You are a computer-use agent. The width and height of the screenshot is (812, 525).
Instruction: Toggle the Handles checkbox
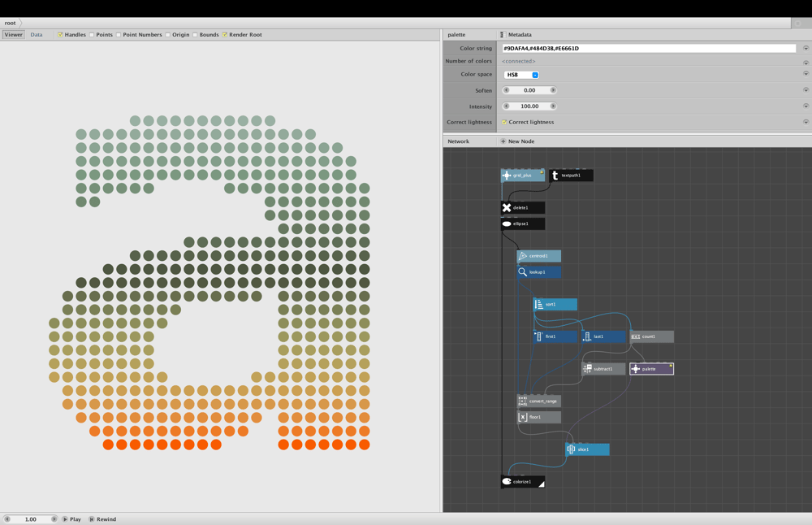tap(60, 35)
